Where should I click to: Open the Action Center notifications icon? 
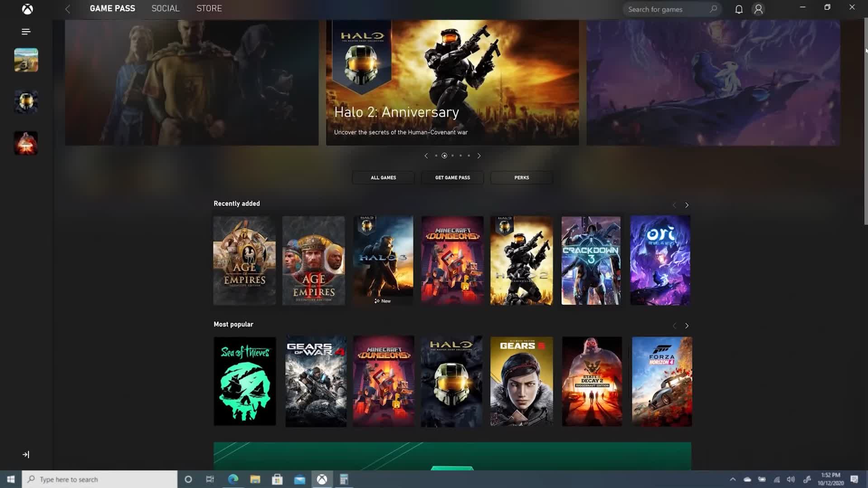pyautogui.click(x=854, y=479)
